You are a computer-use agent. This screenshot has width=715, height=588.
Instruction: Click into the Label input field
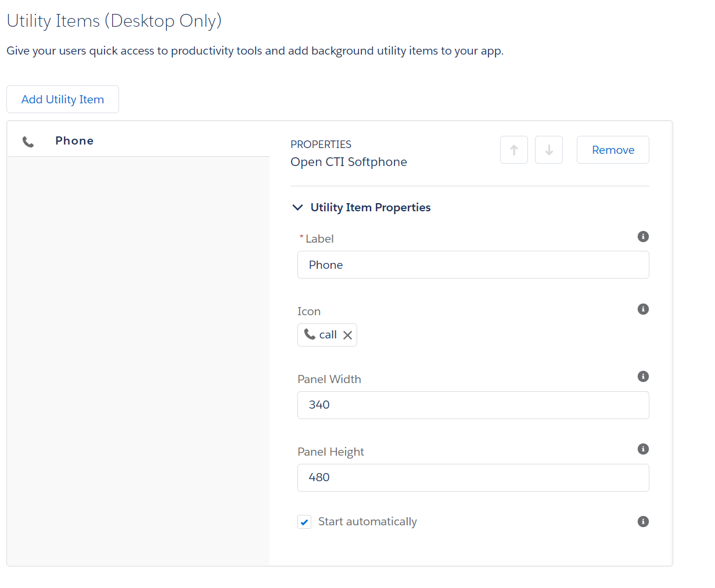coord(473,265)
